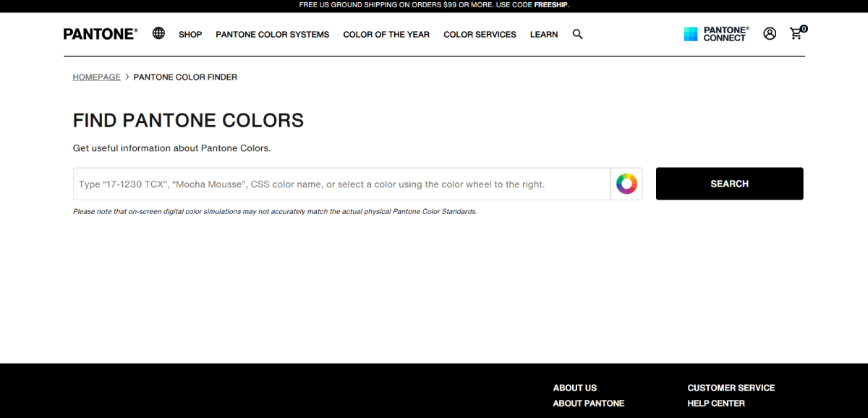868x418 pixels.
Task: Open the Color of the Year menu
Action: coord(386,34)
